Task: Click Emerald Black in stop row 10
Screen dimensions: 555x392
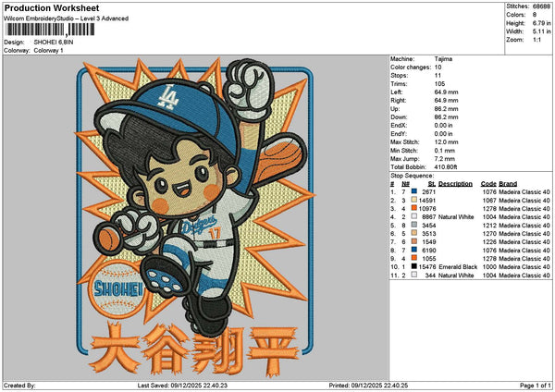Action: pyautogui.click(x=458, y=267)
